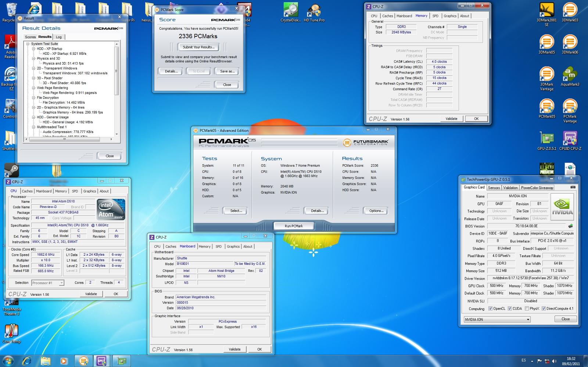Open the SPD tab in top CPU-Z window

click(x=435, y=16)
